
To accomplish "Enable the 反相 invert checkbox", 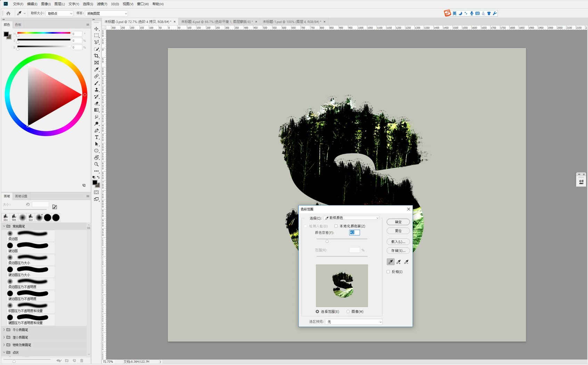I will pyautogui.click(x=388, y=272).
